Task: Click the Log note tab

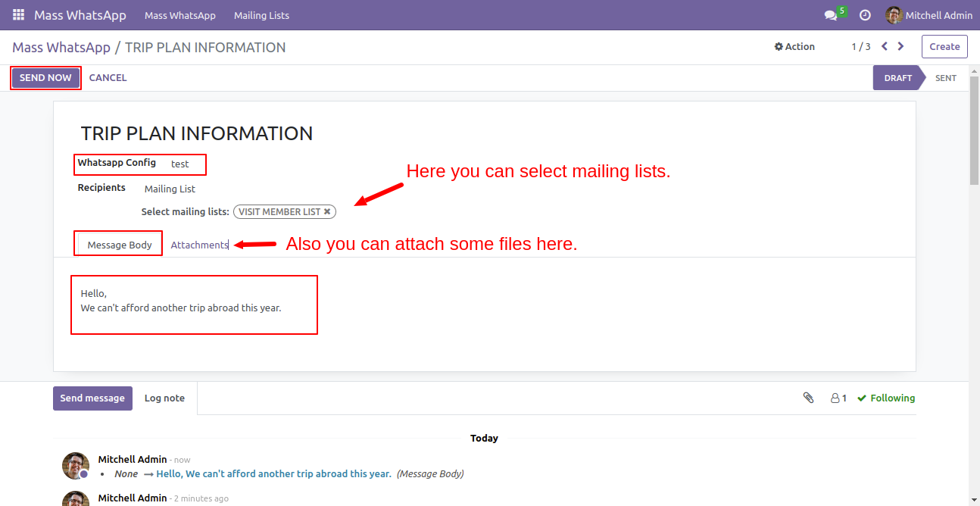Action: point(164,398)
